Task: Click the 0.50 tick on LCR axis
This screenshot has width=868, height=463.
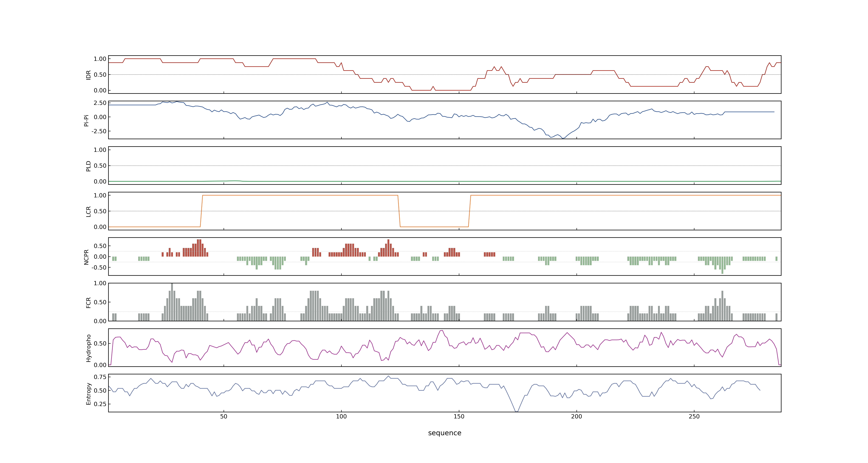Action: [x=100, y=211]
